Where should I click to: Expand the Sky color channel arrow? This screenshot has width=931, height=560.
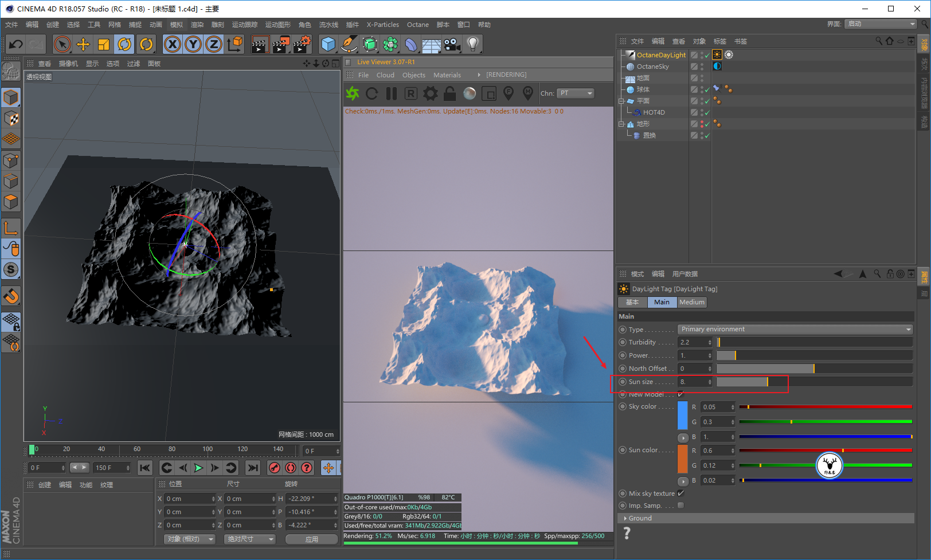pos(683,437)
